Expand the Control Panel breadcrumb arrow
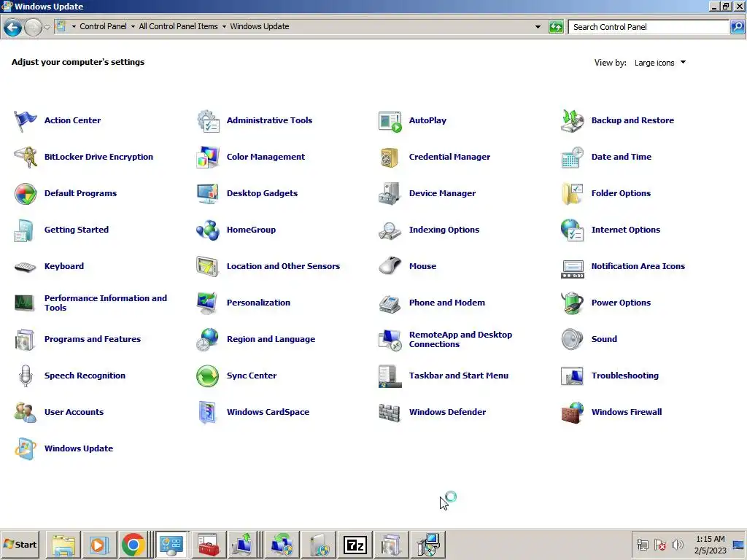This screenshot has height=560, width=747. [133, 27]
